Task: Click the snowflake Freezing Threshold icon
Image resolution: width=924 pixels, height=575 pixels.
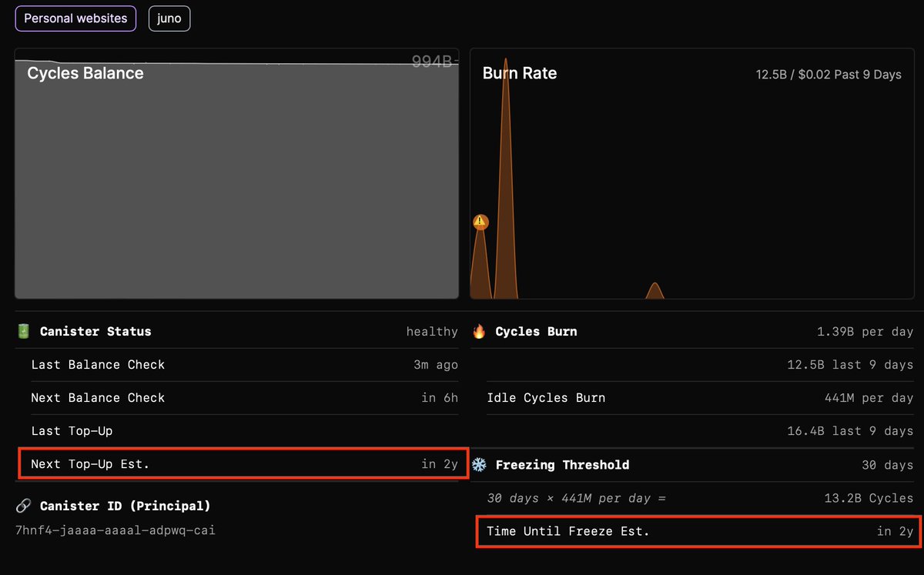Action: tap(480, 465)
